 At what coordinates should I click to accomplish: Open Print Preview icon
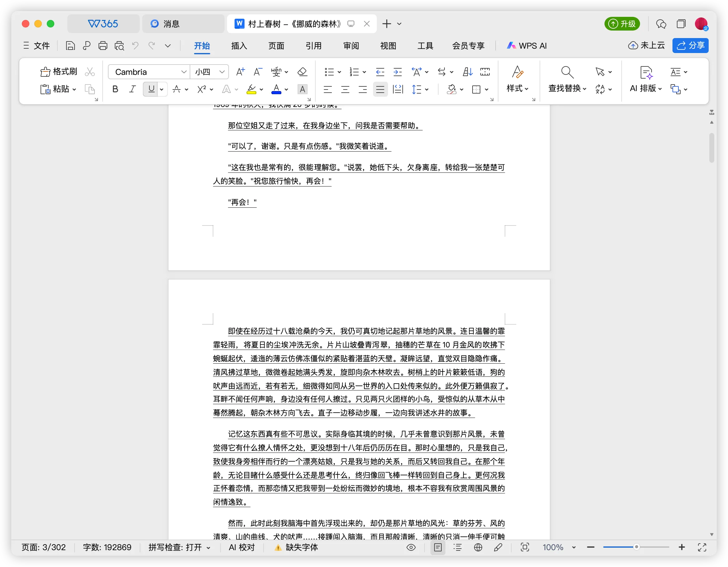pyautogui.click(x=119, y=45)
